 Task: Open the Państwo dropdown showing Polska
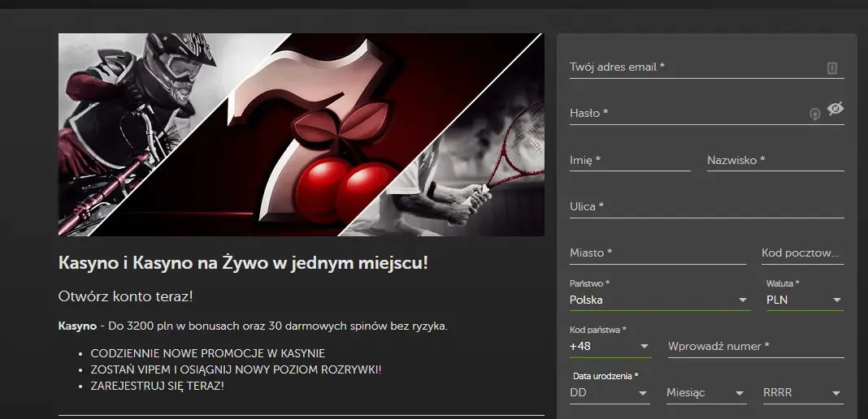click(660, 300)
